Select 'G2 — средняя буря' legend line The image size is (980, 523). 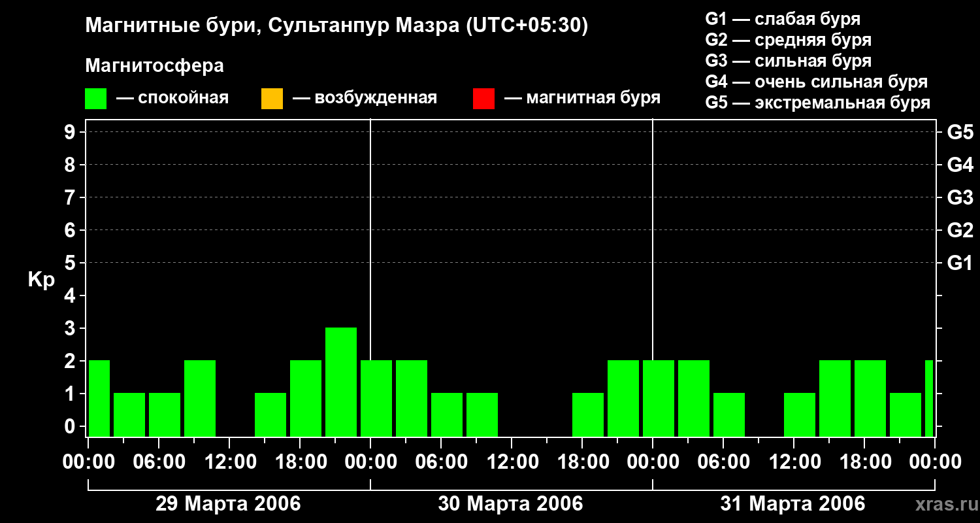[x=788, y=40]
